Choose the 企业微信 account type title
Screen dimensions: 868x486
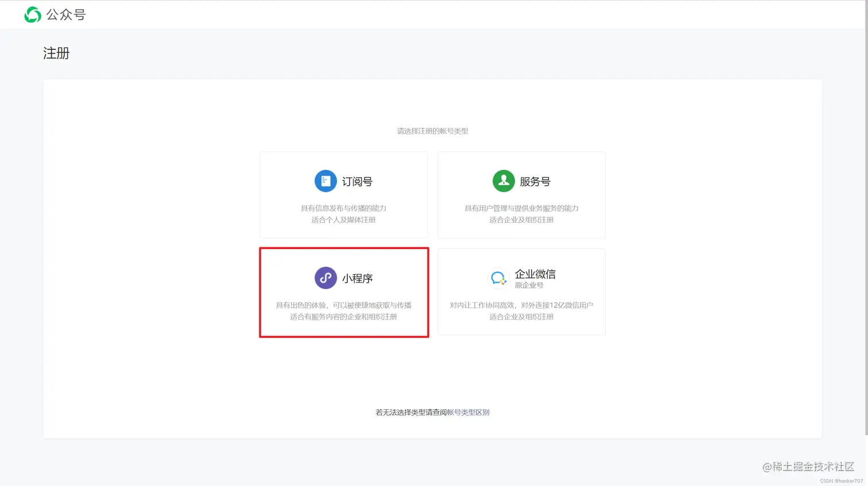[535, 274]
